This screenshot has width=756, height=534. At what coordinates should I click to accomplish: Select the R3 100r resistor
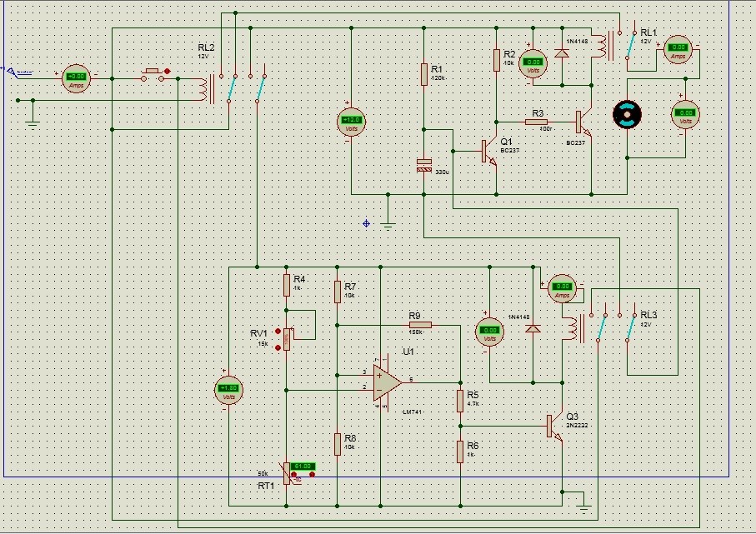[x=536, y=122]
